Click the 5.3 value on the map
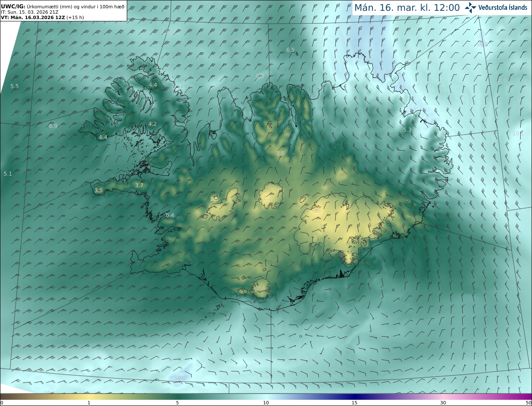 407,130
